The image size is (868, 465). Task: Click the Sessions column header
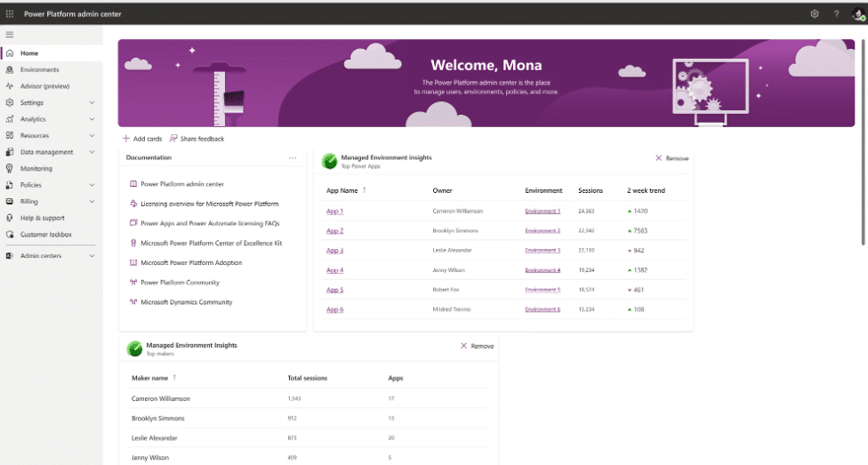coord(591,190)
